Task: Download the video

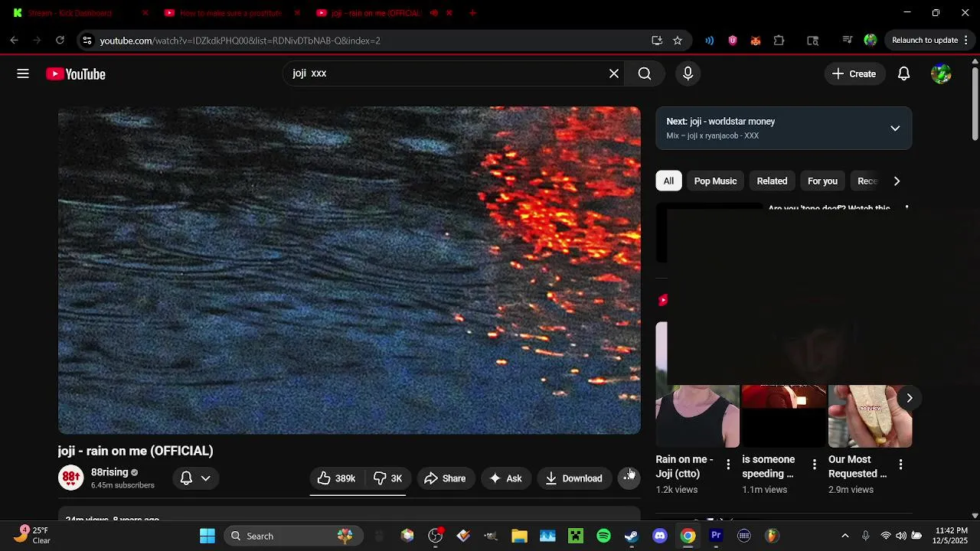Action: [574, 478]
